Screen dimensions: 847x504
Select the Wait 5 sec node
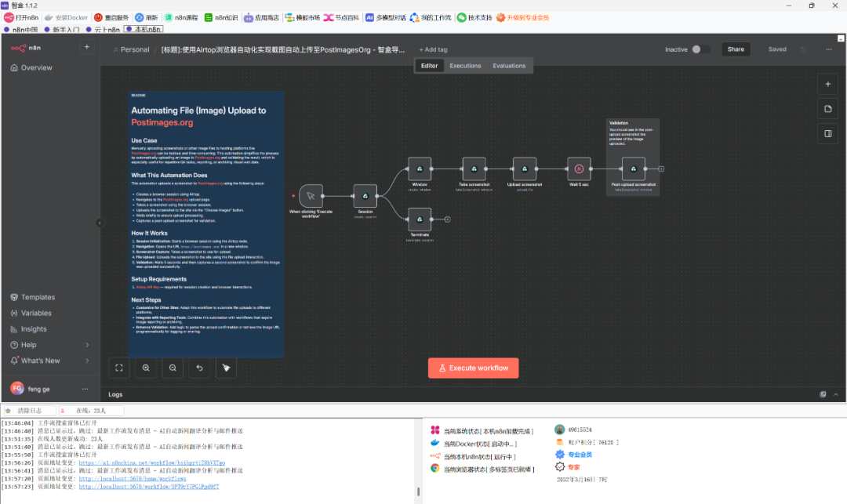pyautogui.click(x=579, y=169)
